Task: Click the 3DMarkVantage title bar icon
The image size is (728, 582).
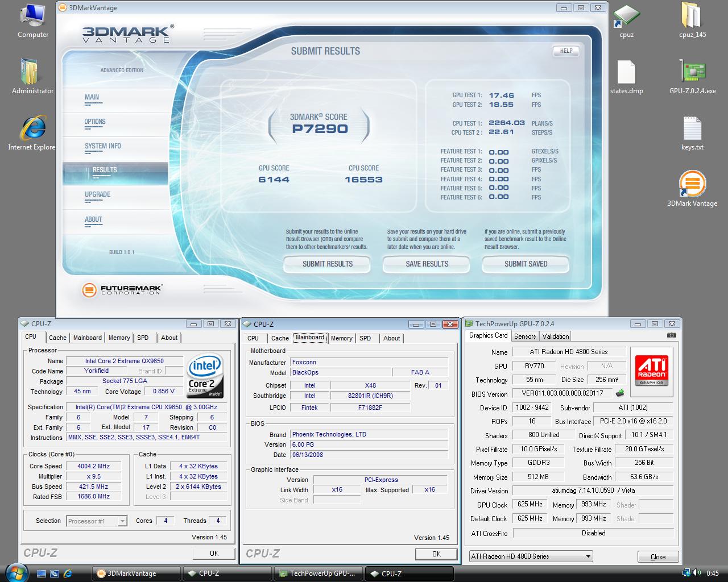Action: (x=63, y=8)
